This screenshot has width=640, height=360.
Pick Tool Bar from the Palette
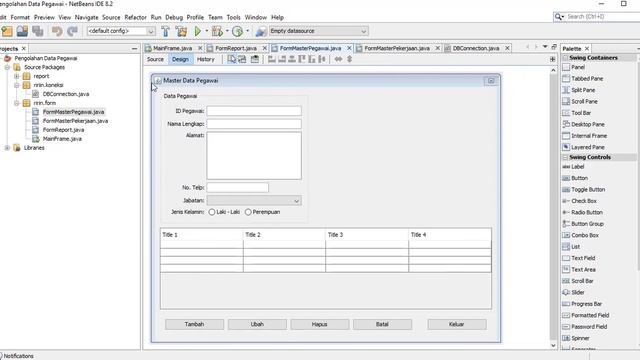coord(576,113)
